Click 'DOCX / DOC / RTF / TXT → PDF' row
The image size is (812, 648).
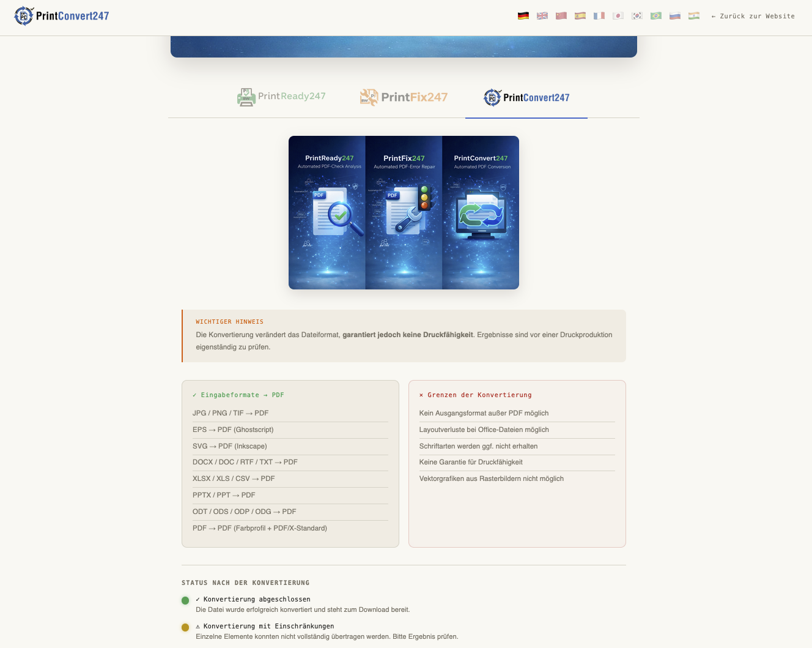(290, 462)
